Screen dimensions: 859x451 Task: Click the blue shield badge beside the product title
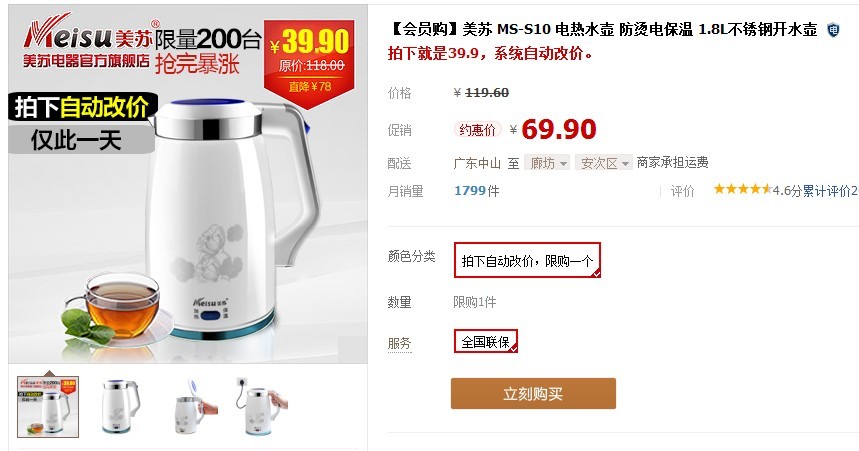[x=833, y=30]
